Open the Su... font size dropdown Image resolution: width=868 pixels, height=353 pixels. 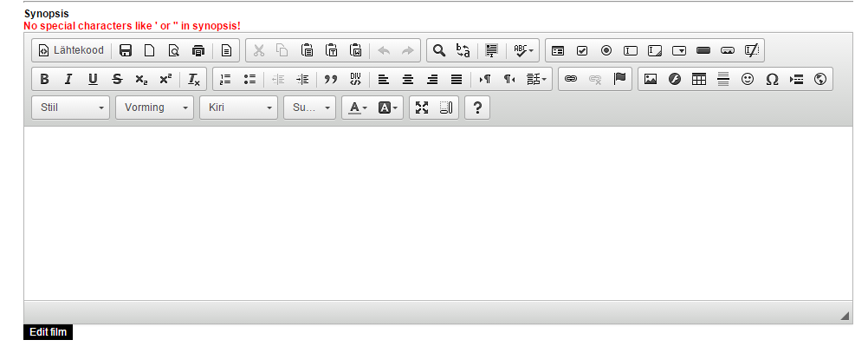309,108
